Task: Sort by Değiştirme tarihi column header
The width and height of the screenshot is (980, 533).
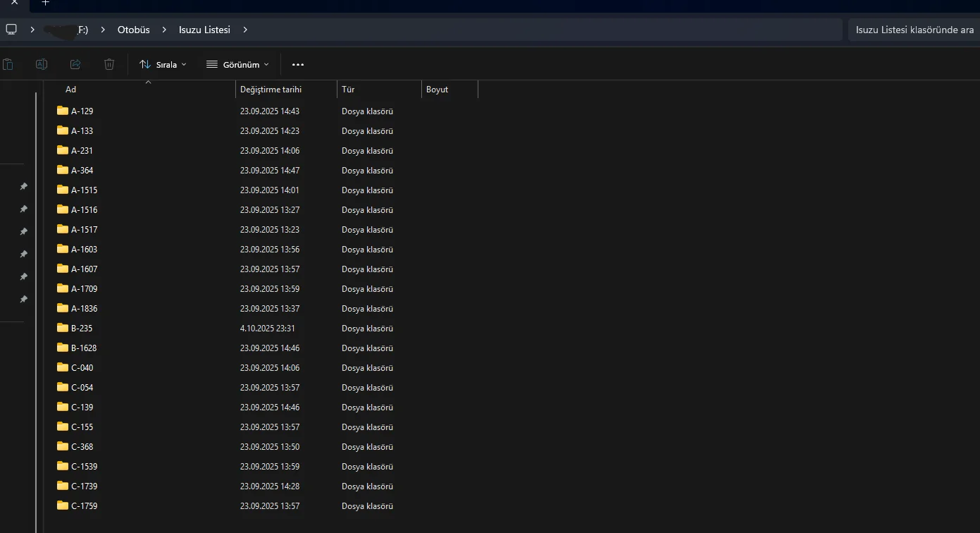Action: (271, 90)
